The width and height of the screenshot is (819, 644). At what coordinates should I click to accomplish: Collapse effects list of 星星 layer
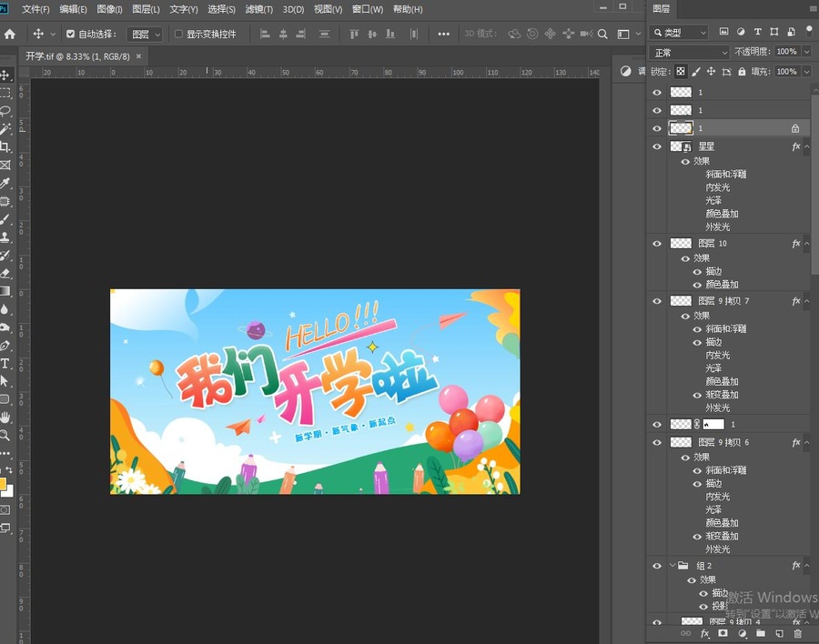click(807, 146)
